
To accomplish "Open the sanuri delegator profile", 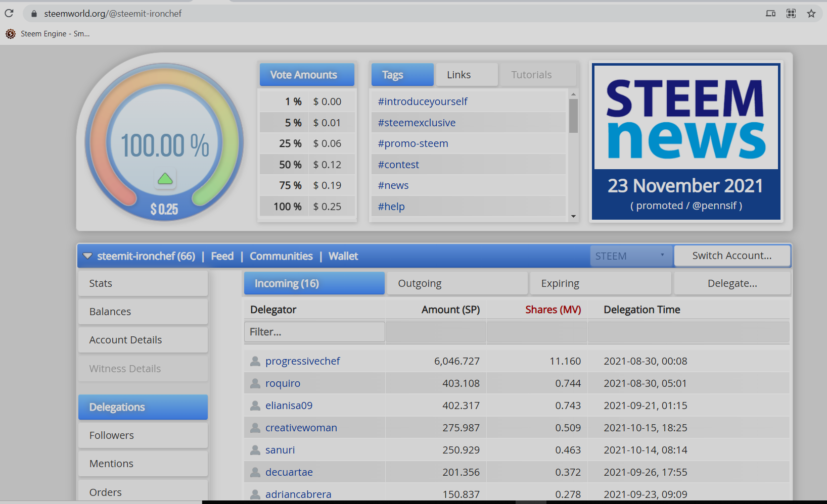I will pos(280,450).
